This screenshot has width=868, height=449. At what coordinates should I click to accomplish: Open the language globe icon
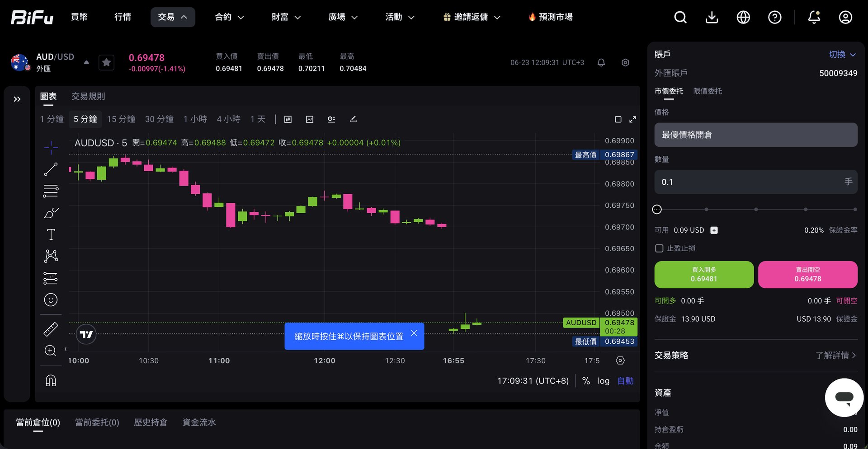click(x=743, y=17)
